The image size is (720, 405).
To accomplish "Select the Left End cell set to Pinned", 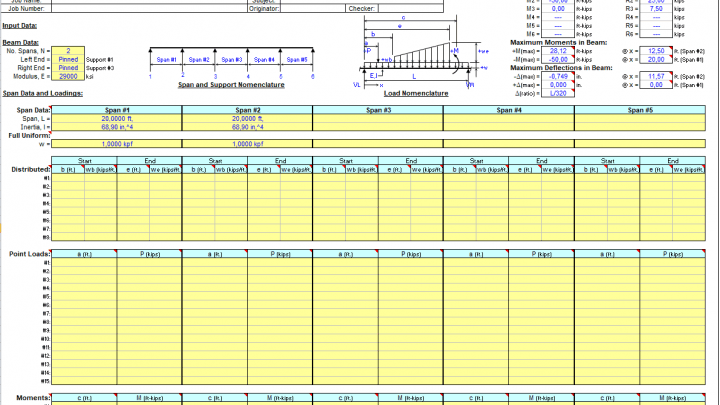I will 68,59.
